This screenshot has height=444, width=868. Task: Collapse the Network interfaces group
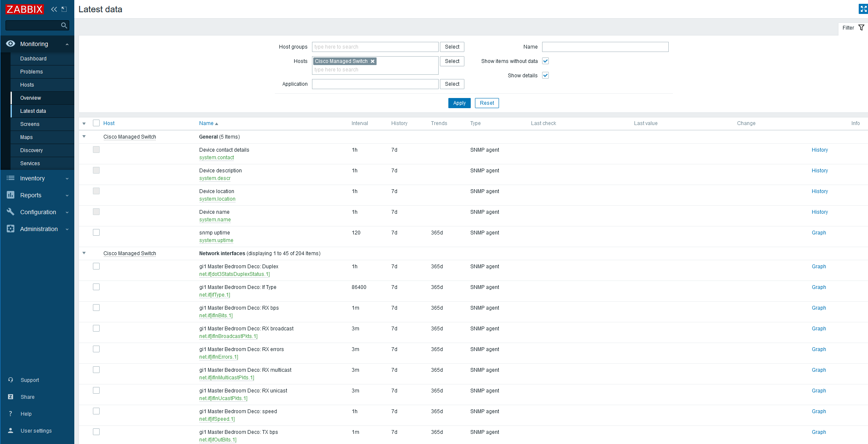click(84, 253)
